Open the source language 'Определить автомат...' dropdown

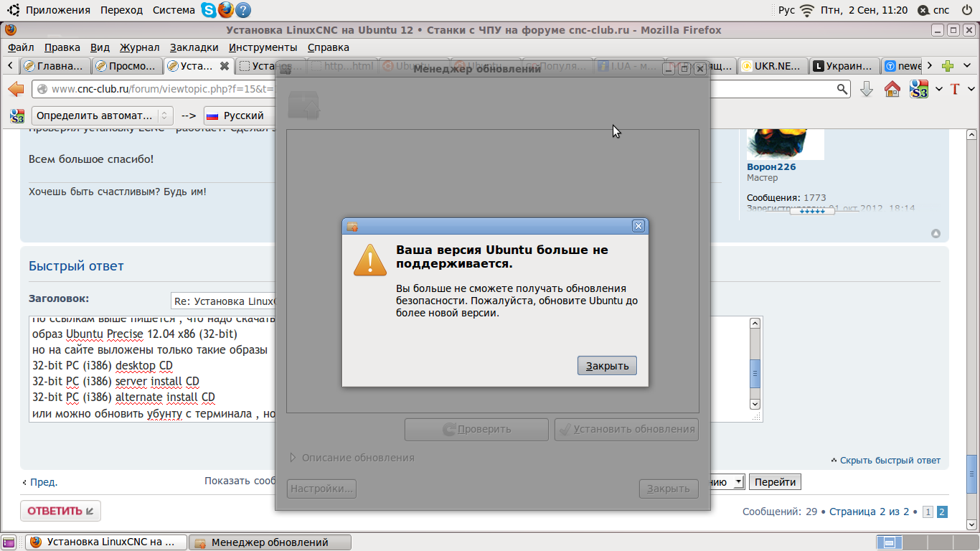click(x=103, y=116)
